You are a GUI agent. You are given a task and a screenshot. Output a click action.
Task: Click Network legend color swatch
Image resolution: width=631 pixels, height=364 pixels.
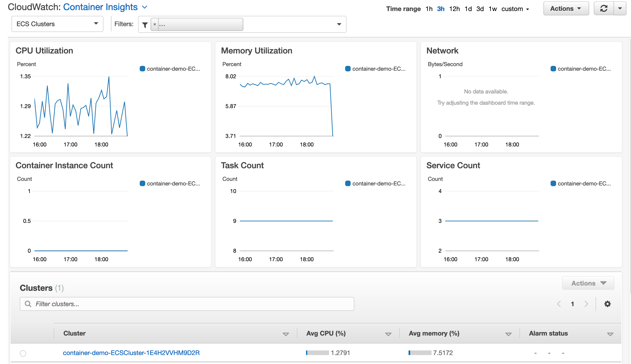pyautogui.click(x=553, y=69)
